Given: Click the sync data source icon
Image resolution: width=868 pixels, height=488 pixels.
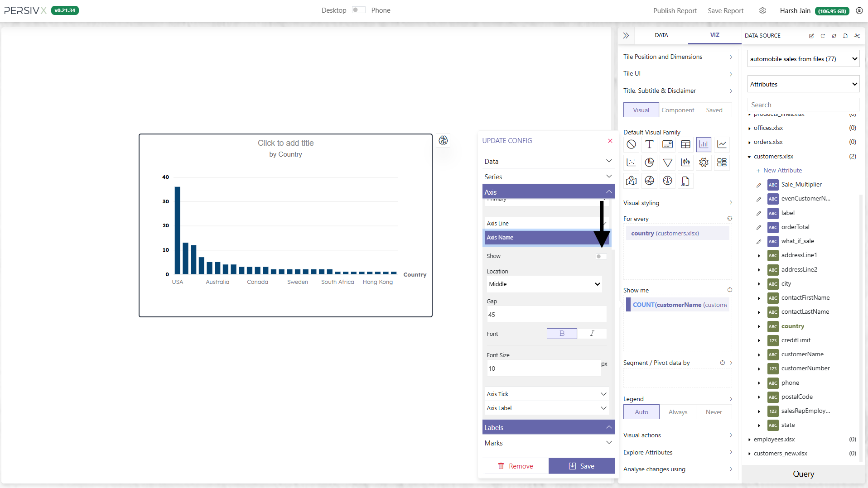Looking at the screenshot, I should pyautogui.click(x=834, y=36).
